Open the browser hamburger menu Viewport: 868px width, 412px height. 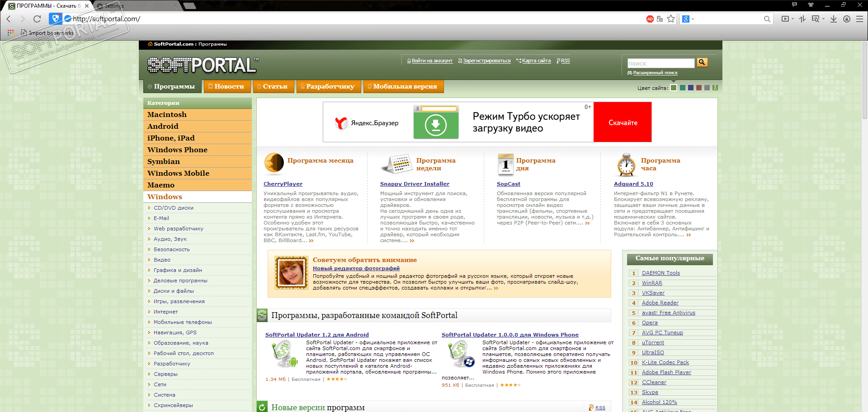coord(859,19)
